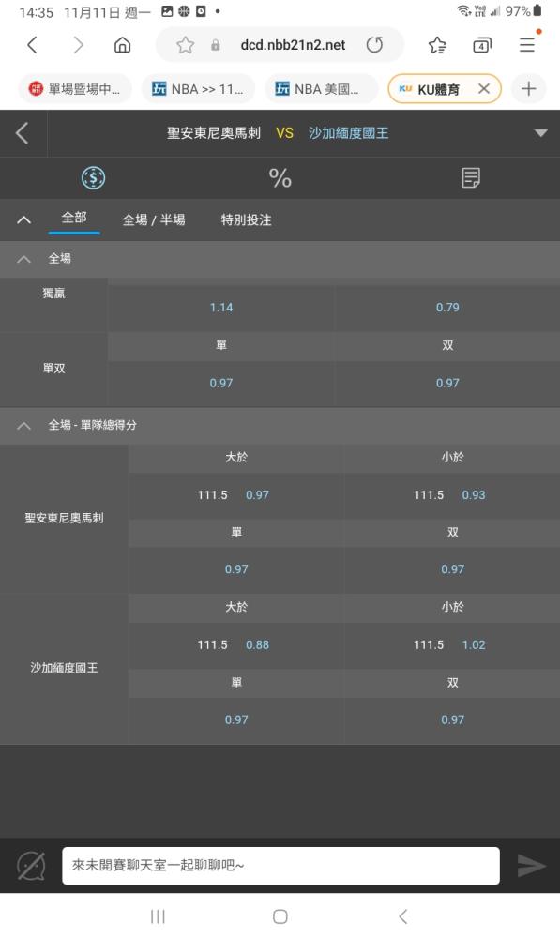
Task: Collapse the category tabs chevron
Action: pos(24,219)
